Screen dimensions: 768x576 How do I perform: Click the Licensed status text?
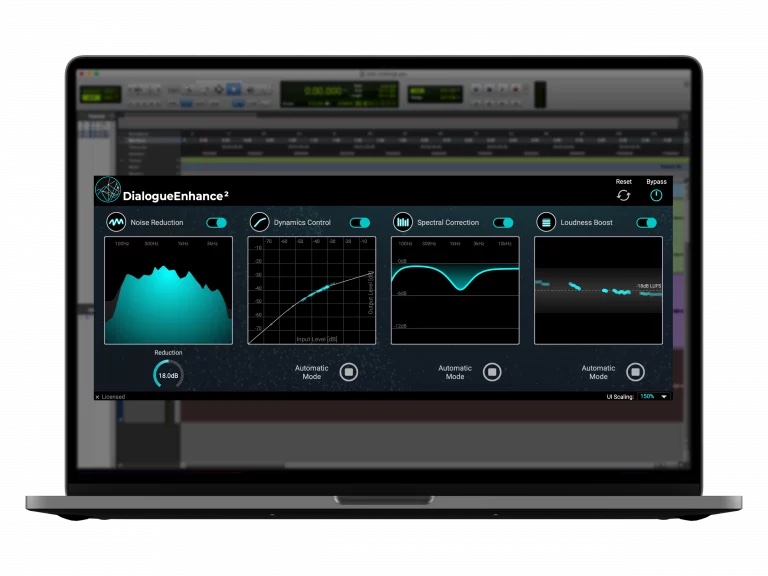click(113, 397)
